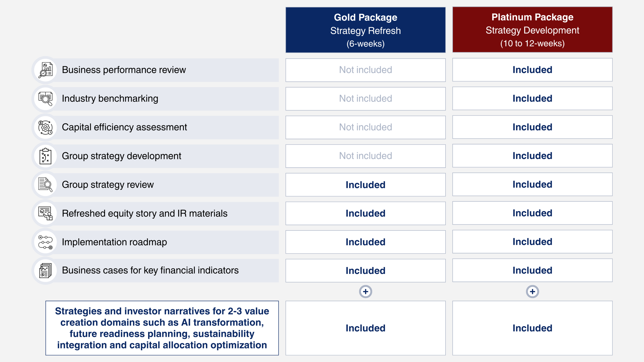The height and width of the screenshot is (362, 644).
Task: Select the Industry benchmarking magnifier icon
Action: click(46, 99)
